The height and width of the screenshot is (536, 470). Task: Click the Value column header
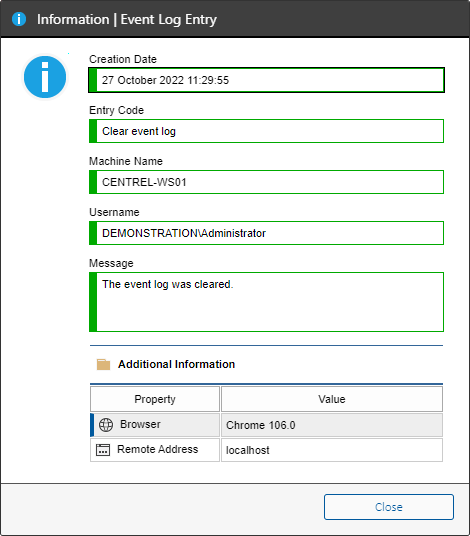click(332, 399)
